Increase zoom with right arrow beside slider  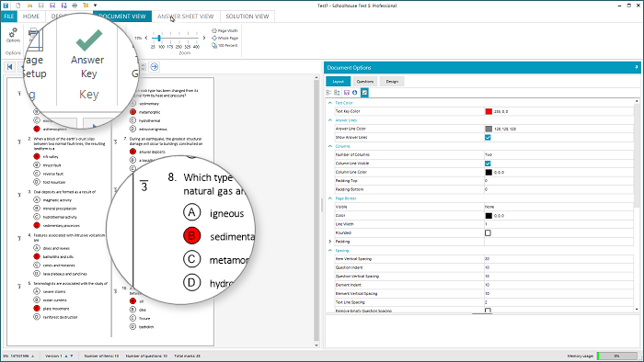(x=204, y=38)
